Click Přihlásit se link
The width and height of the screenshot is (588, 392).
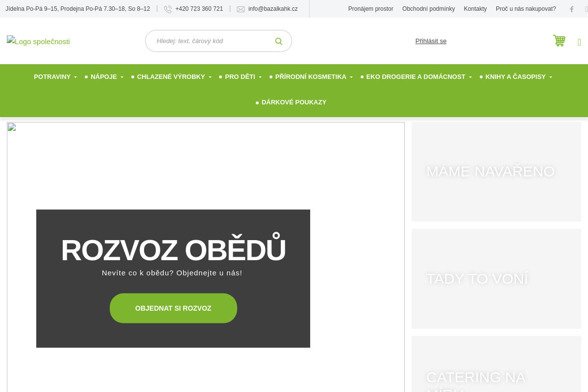coord(431,41)
